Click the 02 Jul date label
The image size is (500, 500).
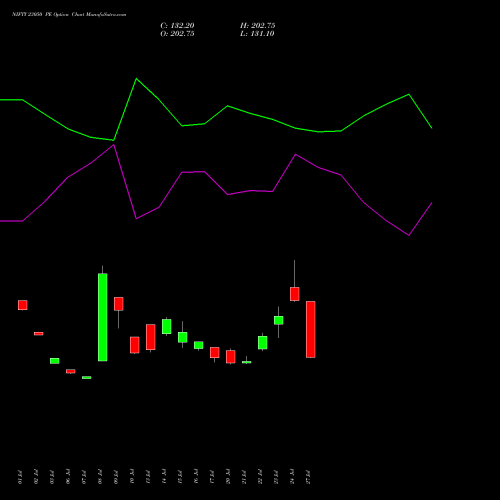pos(36,477)
